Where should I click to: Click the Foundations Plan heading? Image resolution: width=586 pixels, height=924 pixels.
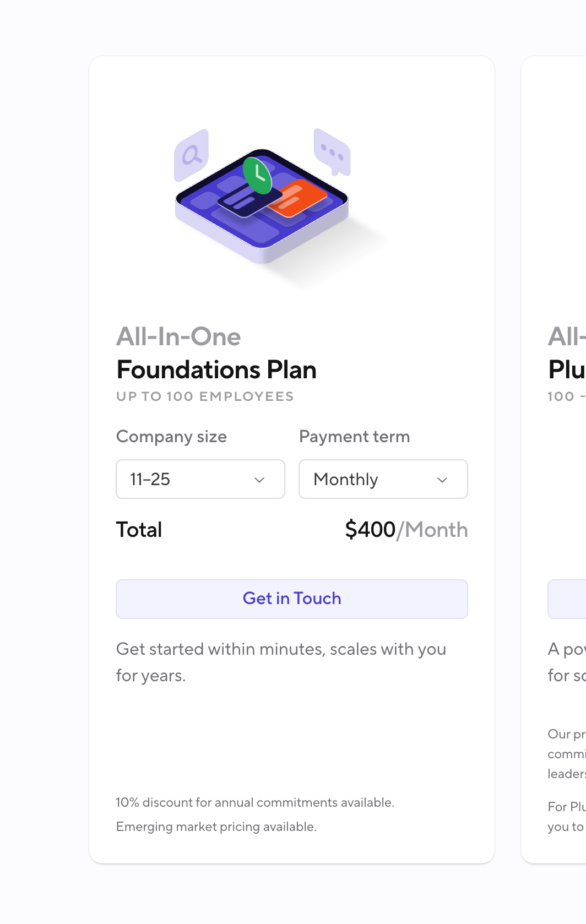[216, 369]
